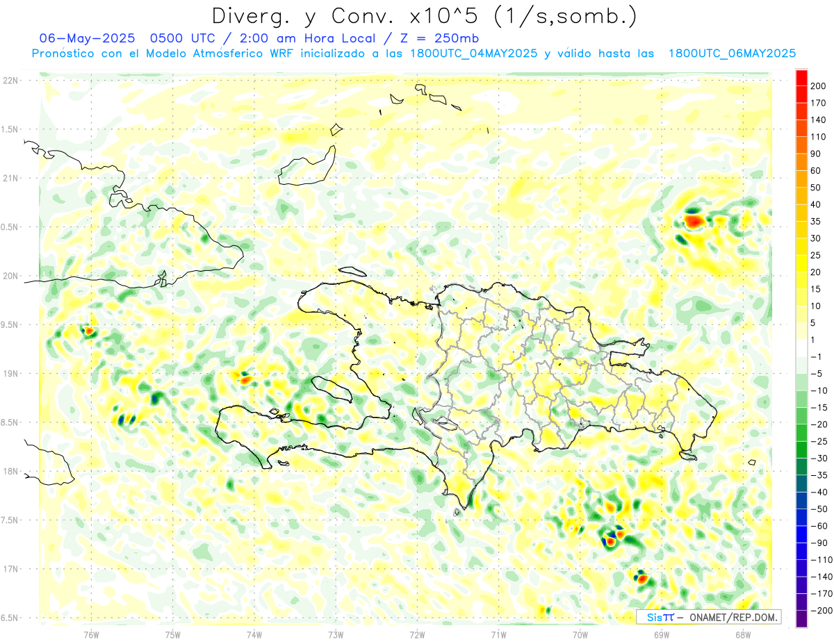Click the colorbar value "170" near the top
834x644 pixels.
819,103
